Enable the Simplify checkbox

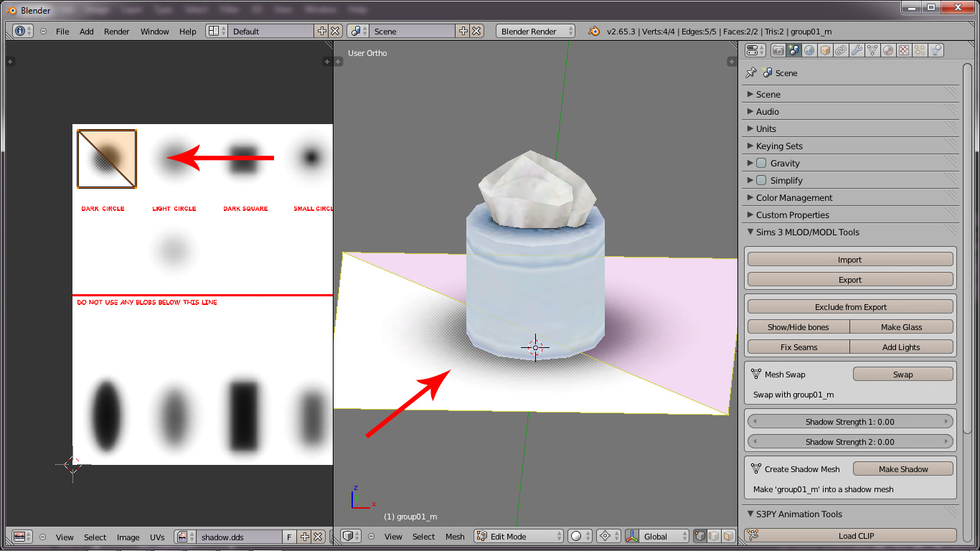(761, 181)
